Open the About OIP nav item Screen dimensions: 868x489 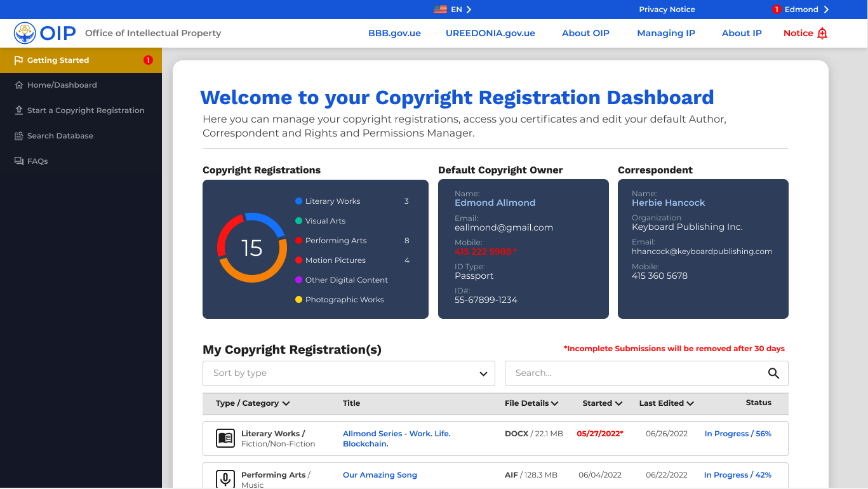585,34
